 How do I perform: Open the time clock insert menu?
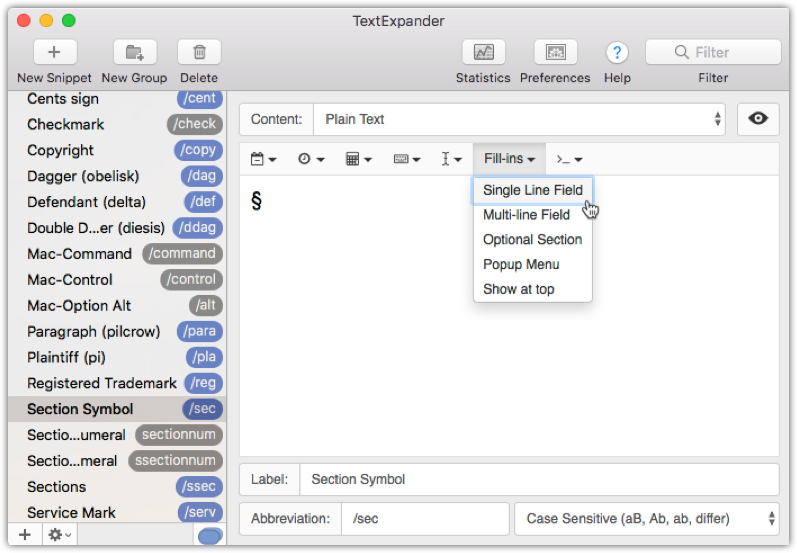pos(311,159)
